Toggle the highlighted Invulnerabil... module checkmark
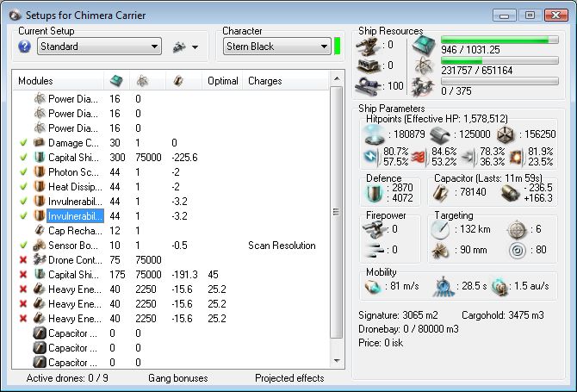Image resolution: width=577 pixels, height=392 pixels. tap(23, 216)
